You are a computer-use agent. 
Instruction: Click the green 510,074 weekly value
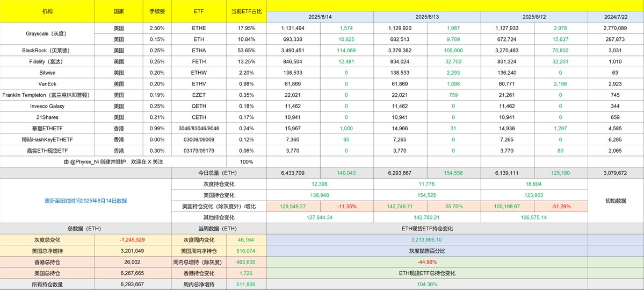click(x=247, y=251)
